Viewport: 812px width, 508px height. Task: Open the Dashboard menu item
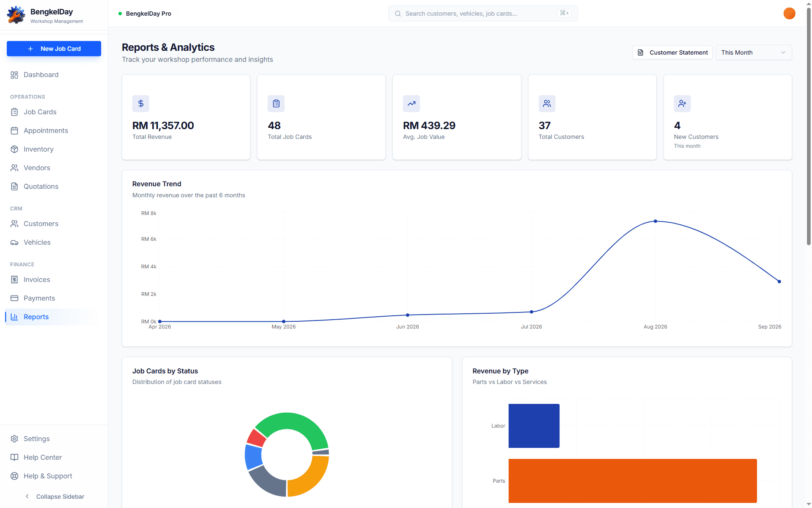[54, 75]
